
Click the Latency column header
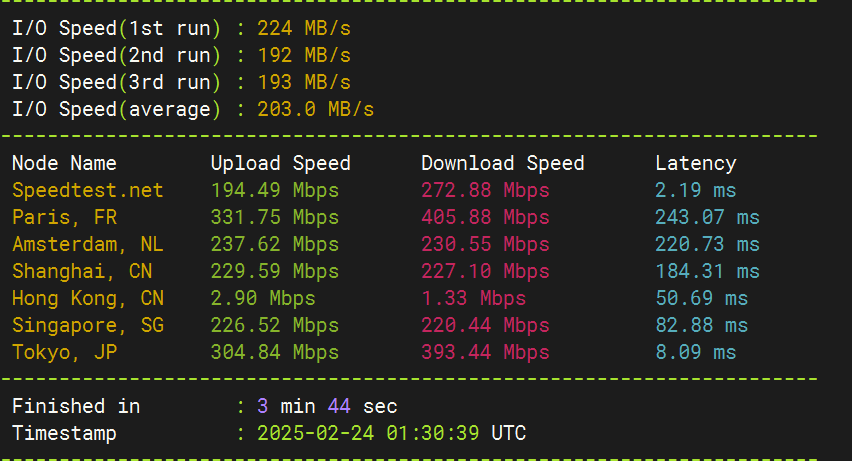tap(695, 163)
